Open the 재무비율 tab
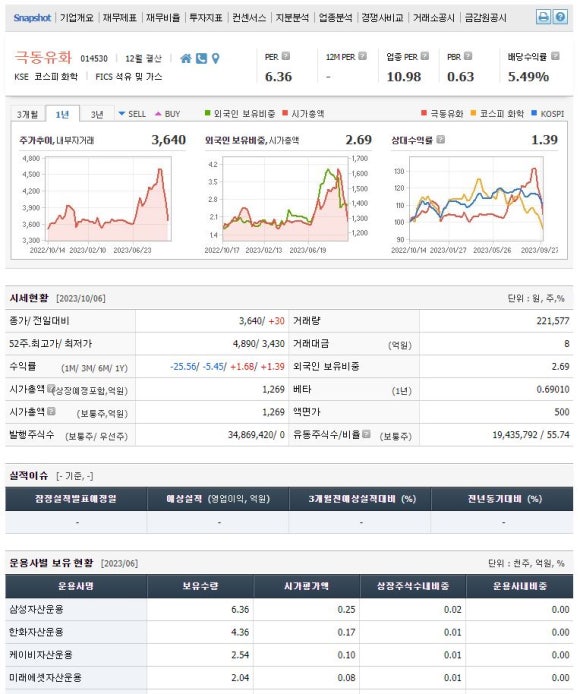The width and height of the screenshot is (580, 694). (163, 18)
